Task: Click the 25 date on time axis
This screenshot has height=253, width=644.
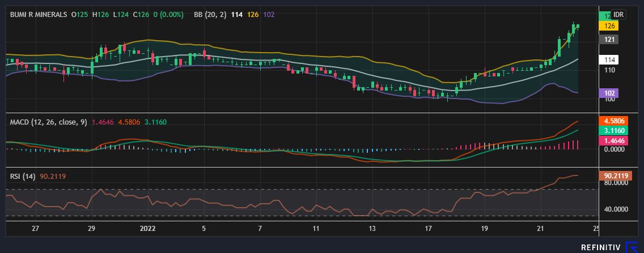Action: click(596, 229)
